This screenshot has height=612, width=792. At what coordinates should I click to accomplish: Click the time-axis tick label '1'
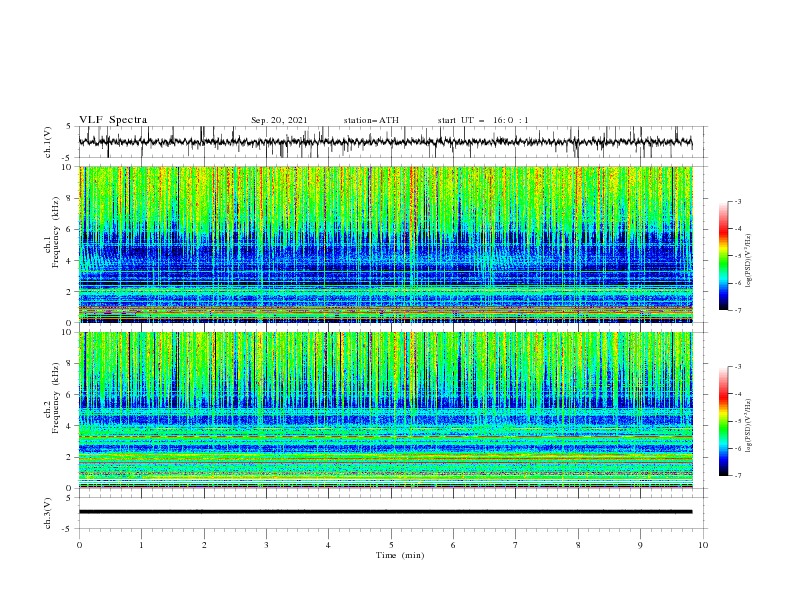pyautogui.click(x=141, y=545)
